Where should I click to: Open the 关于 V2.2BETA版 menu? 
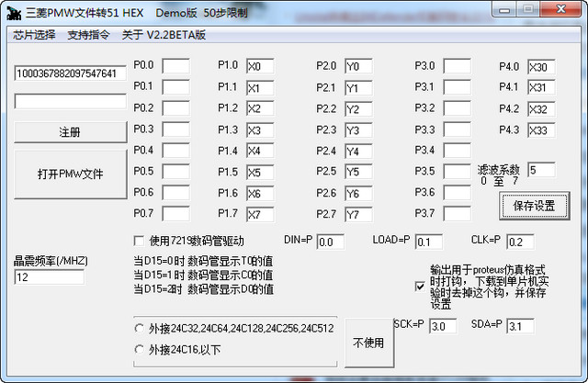click(164, 35)
